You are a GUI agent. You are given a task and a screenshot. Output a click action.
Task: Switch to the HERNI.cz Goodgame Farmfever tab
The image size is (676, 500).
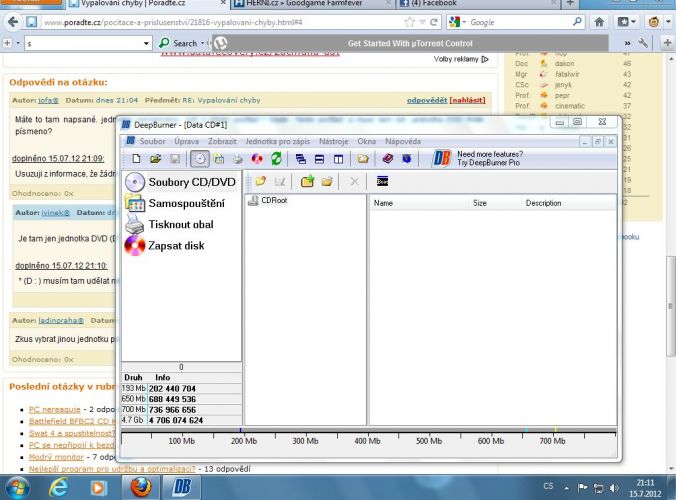[311, 3]
